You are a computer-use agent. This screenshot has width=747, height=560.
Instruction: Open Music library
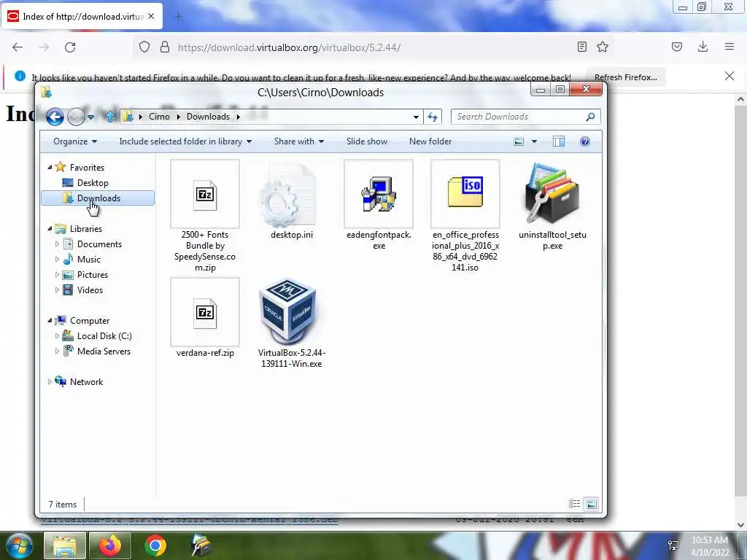pyautogui.click(x=88, y=259)
